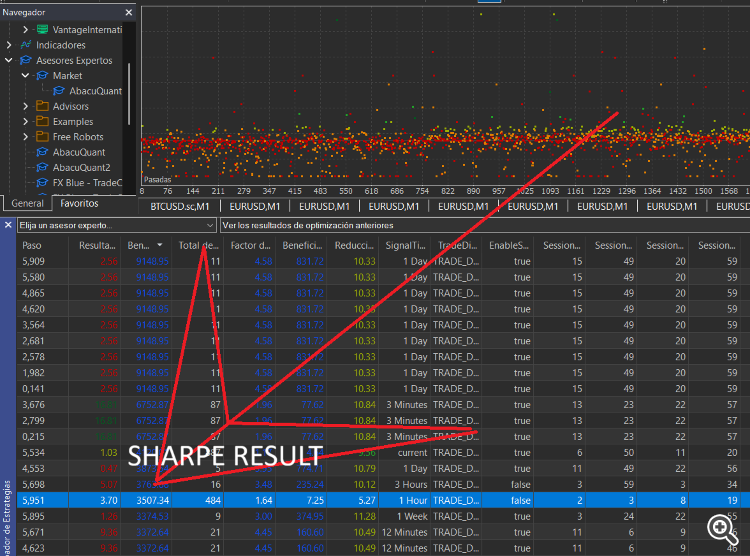Sort by the Reducci... column header
The height and width of the screenshot is (556, 750).
tap(354, 245)
